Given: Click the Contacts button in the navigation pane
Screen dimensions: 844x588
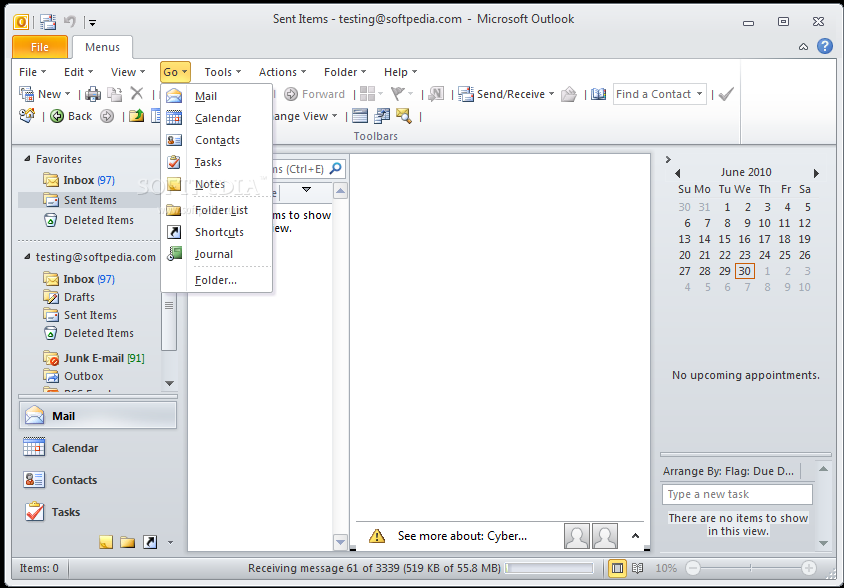Looking at the screenshot, I should pyautogui.click(x=98, y=480).
